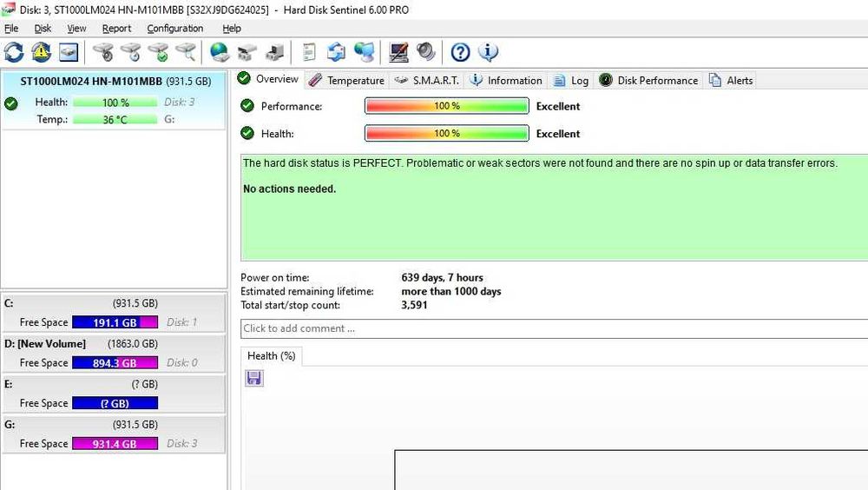Click the sidebar Health 100 % bar
868x490 pixels.
pos(115,103)
